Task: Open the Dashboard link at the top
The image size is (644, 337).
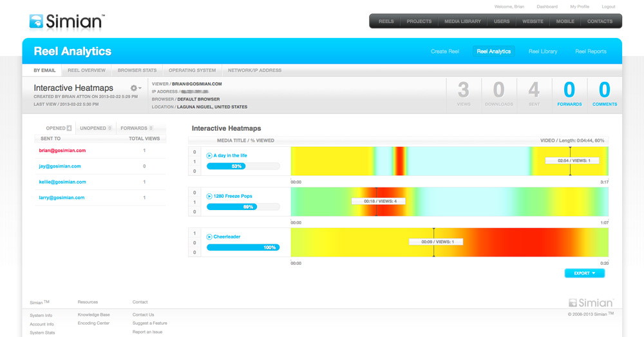Action: (547, 6)
